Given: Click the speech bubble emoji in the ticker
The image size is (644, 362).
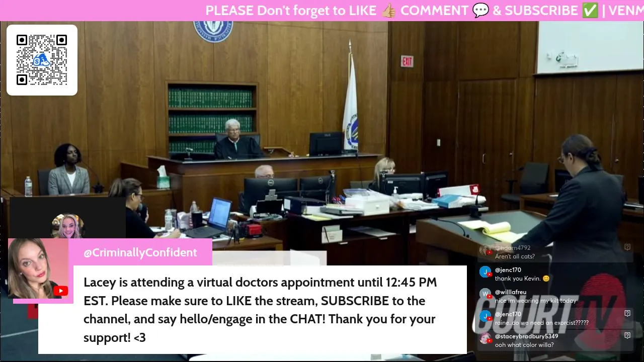Looking at the screenshot, I should [480, 11].
